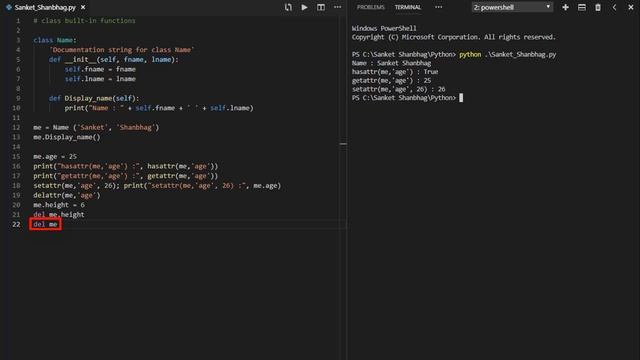Close the Sanket_Shanbhag.py tab
The height and width of the screenshot is (360, 640).
pos(83,7)
